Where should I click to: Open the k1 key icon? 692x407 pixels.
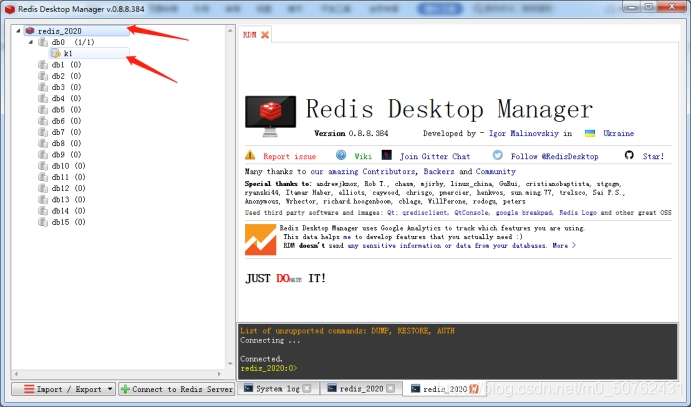coord(56,53)
